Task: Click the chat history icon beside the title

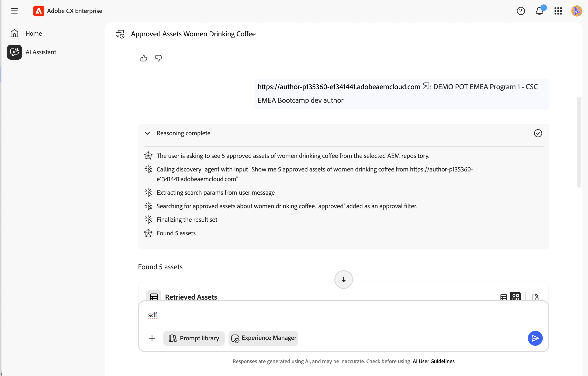Action: tap(120, 34)
